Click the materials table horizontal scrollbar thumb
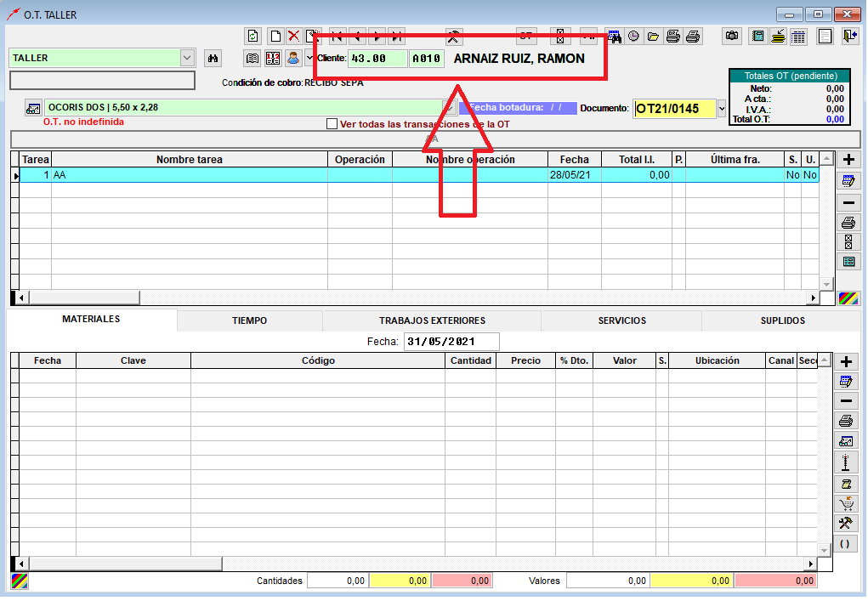This screenshot has width=868, height=601. (x=126, y=564)
